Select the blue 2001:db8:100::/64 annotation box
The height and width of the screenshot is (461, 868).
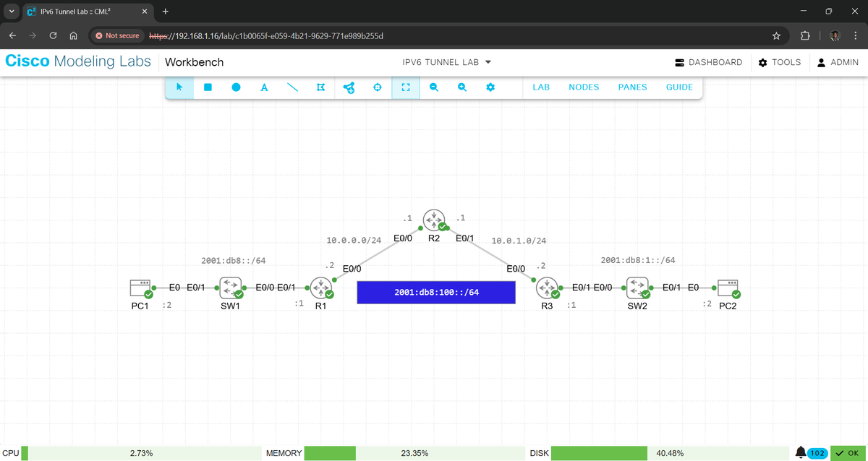(436, 292)
